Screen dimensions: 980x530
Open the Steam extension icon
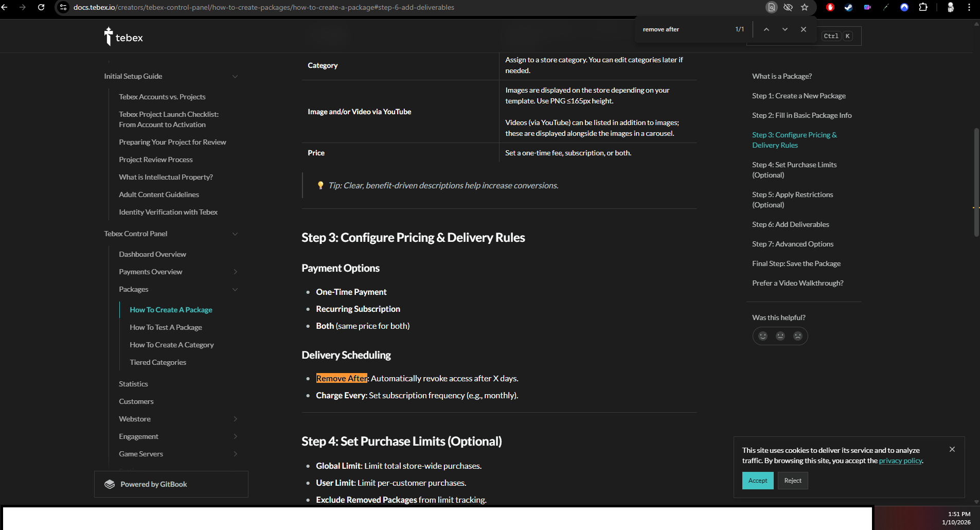point(849,7)
